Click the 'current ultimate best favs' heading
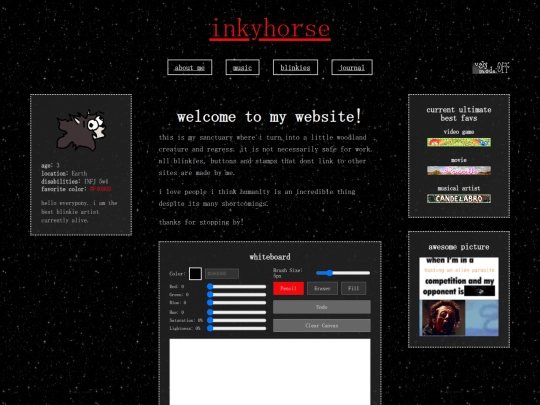 click(459, 114)
